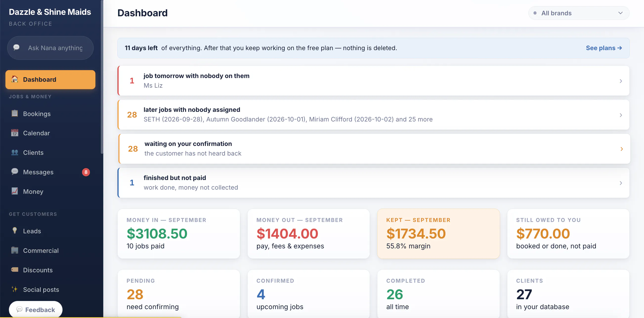Image resolution: width=644 pixels, height=318 pixels.
Task: Click the Dashboard house icon in sidebar
Action: tap(15, 79)
